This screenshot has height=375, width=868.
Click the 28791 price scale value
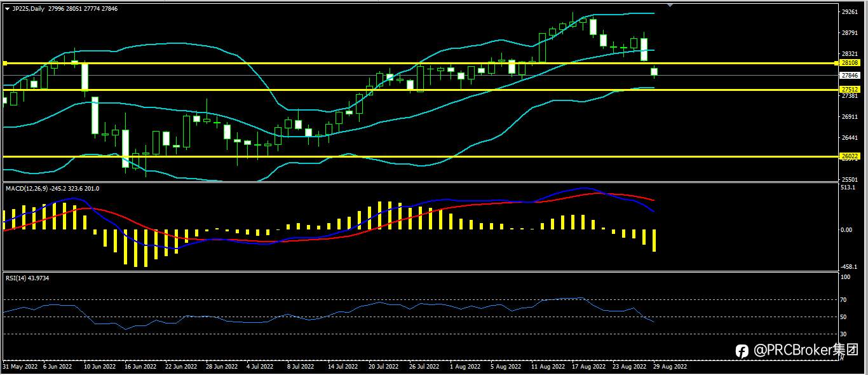pos(850,33)
